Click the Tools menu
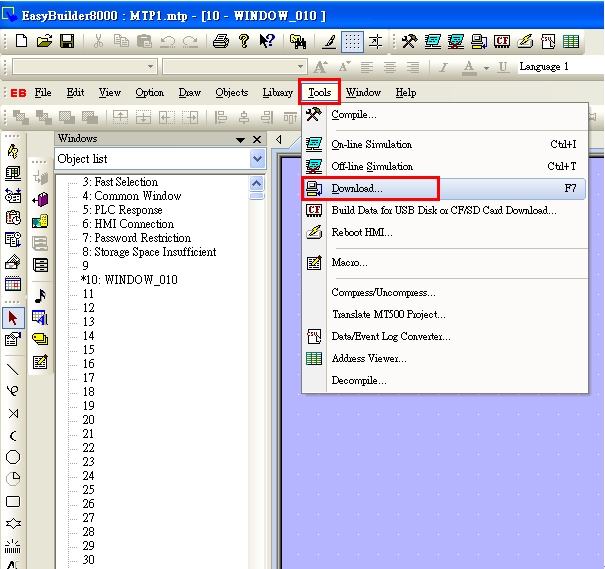Image resolution: width=605 pixels, height=569 pixels. click(x=319, y=93)
